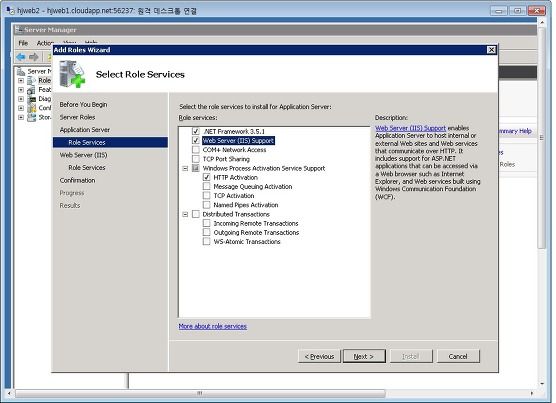
Task: Enable TCP Port Sharing checkbox
Action: pyautogui.click(x=196, y=159)
